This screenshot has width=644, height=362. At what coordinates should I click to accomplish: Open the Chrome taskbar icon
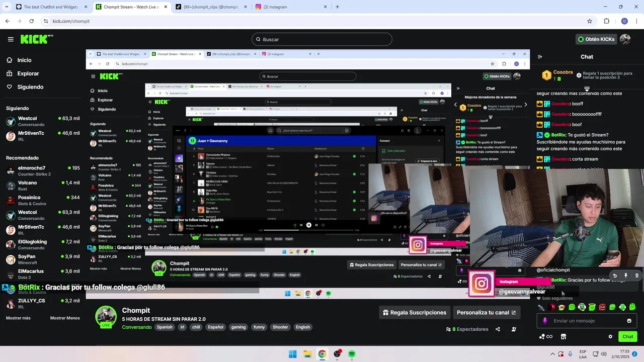pos(322,354)
